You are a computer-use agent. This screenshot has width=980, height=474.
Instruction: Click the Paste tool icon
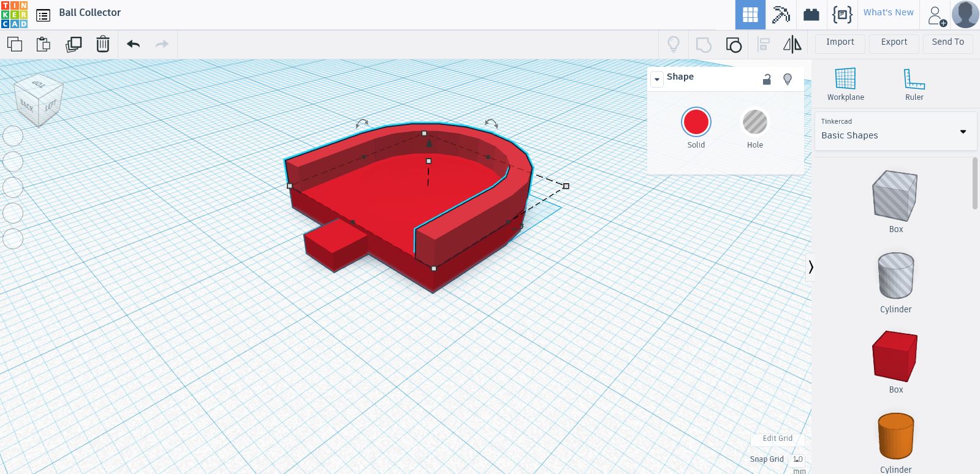pyautogui.click(x=44, y=44)
